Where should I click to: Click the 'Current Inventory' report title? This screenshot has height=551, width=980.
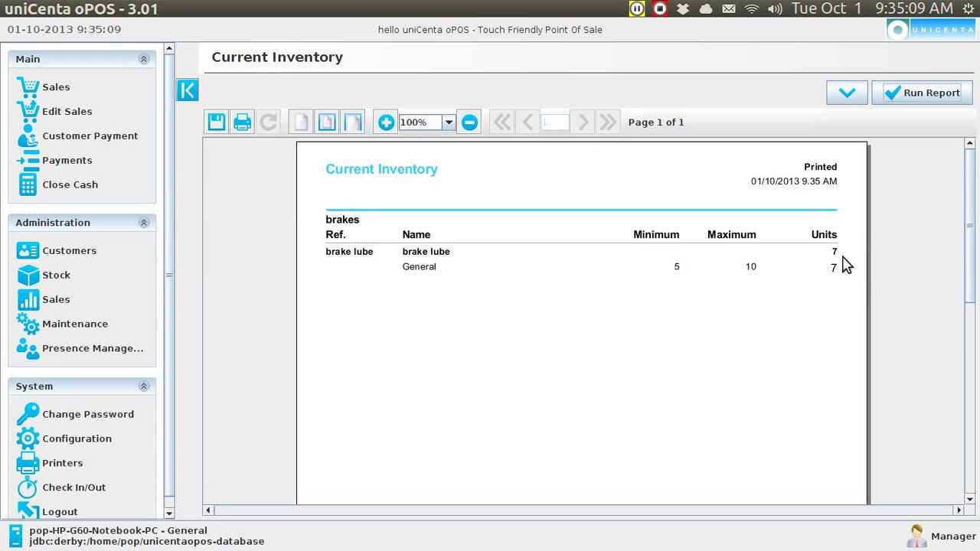pos(381,169)
